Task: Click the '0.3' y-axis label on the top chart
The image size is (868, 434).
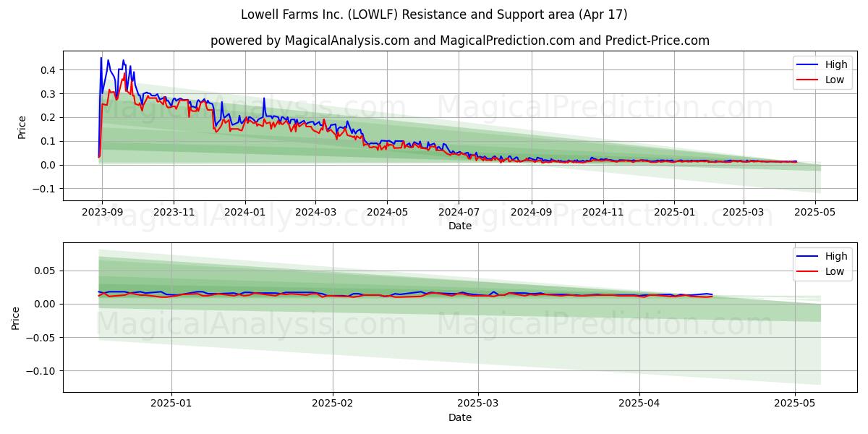Action: pyautogui.click(x=48, y=94)
